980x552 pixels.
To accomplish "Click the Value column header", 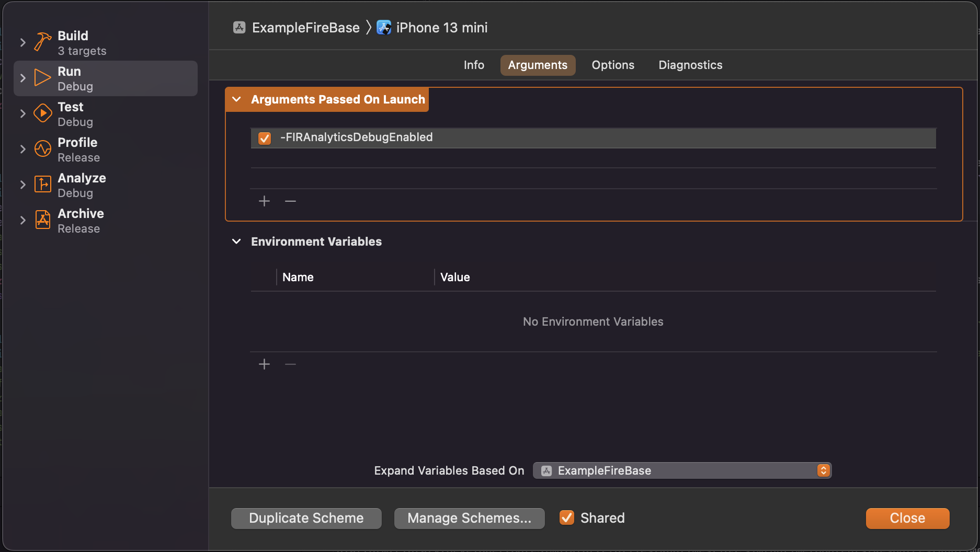I will coord(455,277).
